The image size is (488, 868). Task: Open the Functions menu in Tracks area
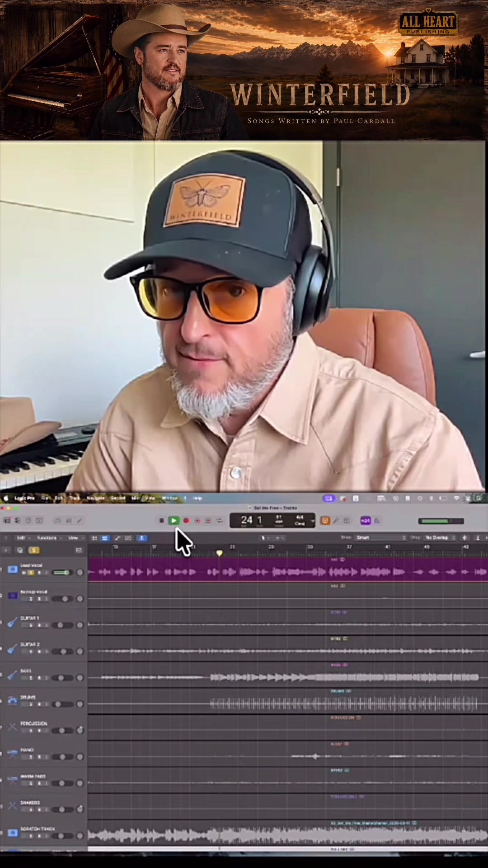tap(49, 538)
